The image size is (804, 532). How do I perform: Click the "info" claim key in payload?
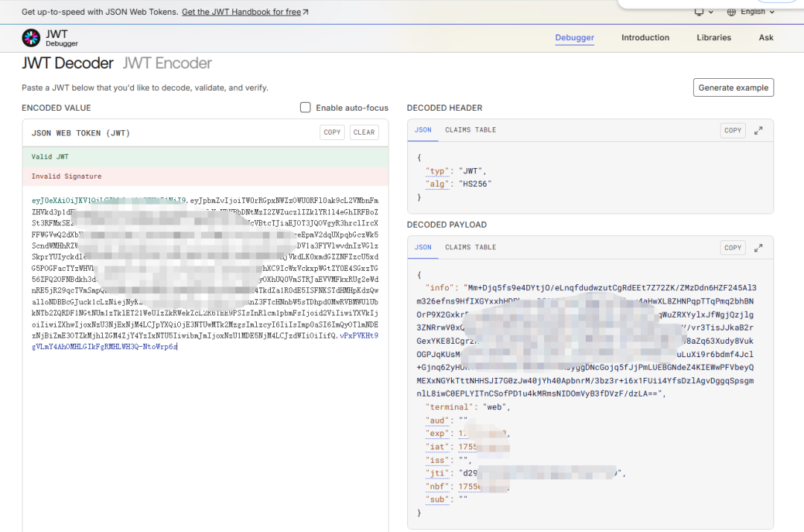pos(439,288)
